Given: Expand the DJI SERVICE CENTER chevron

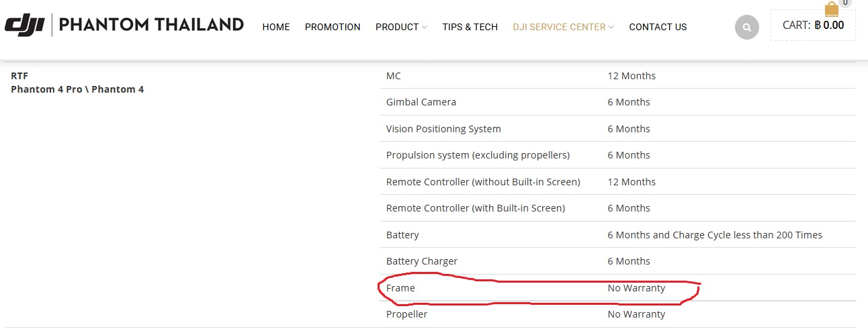Looking at the screenshot, I should [x=611, y=28].
